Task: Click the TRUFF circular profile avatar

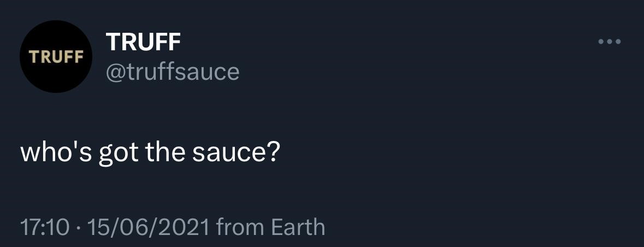Action: (56, 57)
